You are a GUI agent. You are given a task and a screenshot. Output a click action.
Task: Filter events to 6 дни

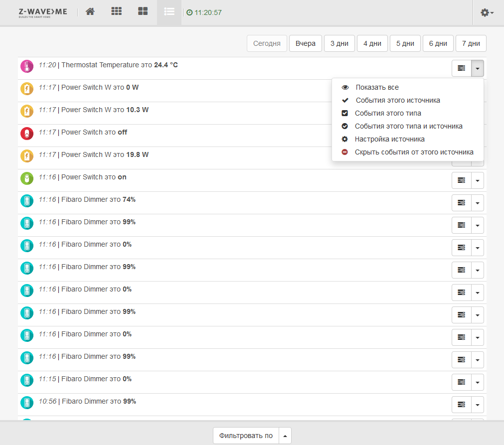click(438, 43)
